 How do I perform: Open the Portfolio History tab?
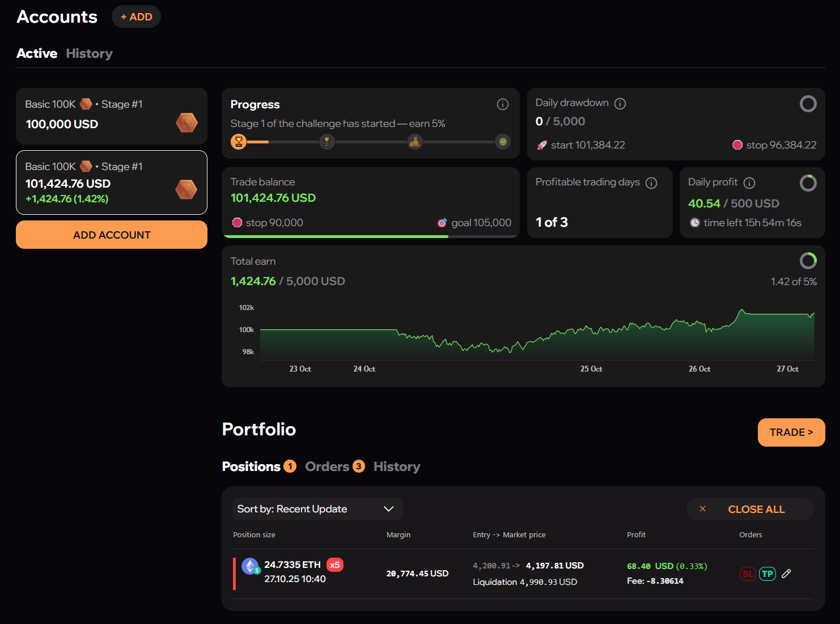397,466
